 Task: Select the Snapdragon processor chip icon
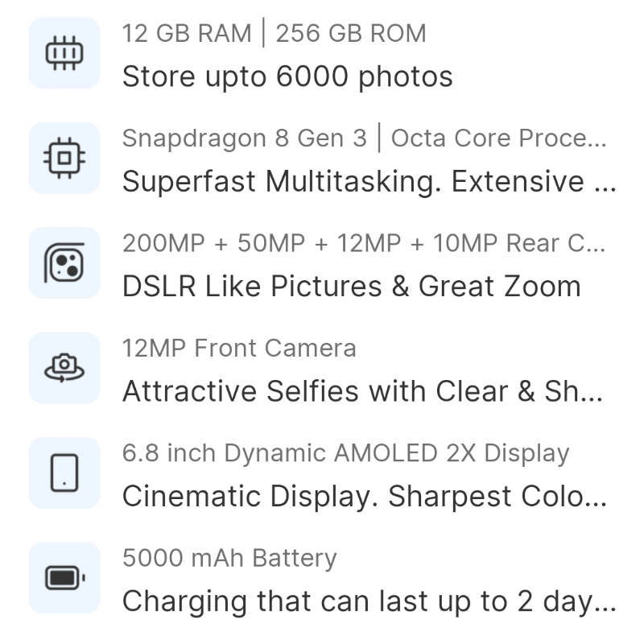pyautogui.click(x=64, y=158)
